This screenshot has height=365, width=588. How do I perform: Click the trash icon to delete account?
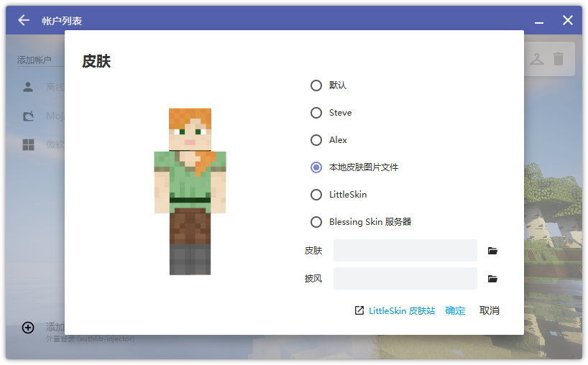point(559,59)
